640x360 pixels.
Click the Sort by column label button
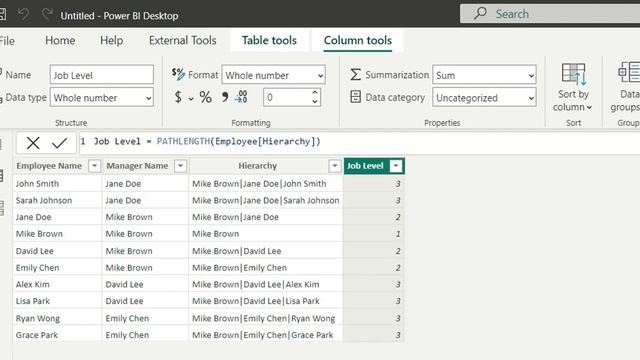pyautogui.click(x=573, y=100)
